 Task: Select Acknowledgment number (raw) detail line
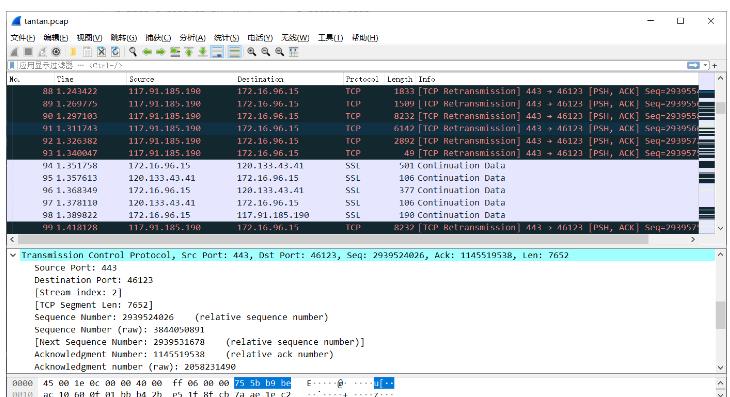click(135, 367)
